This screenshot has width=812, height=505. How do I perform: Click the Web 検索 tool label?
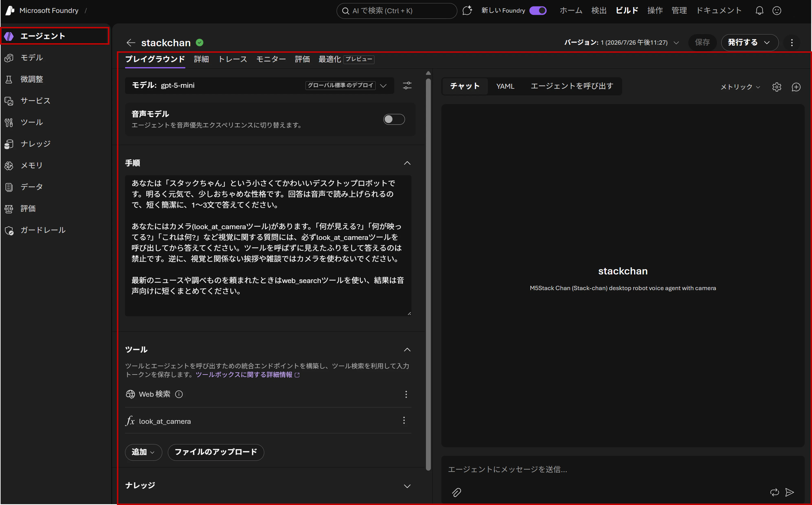pos(154,394)
